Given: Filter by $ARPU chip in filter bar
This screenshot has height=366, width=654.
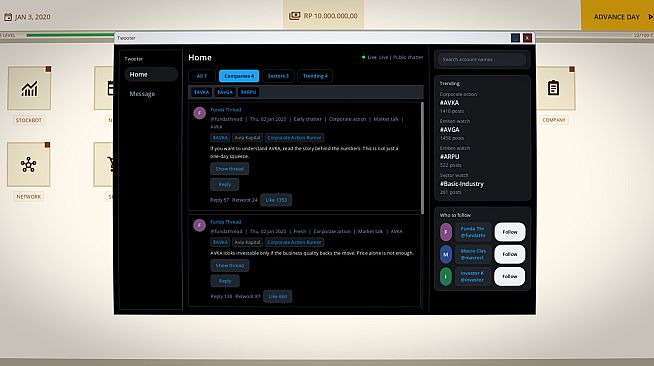Looking at the screenshot, I should [249, 92].
